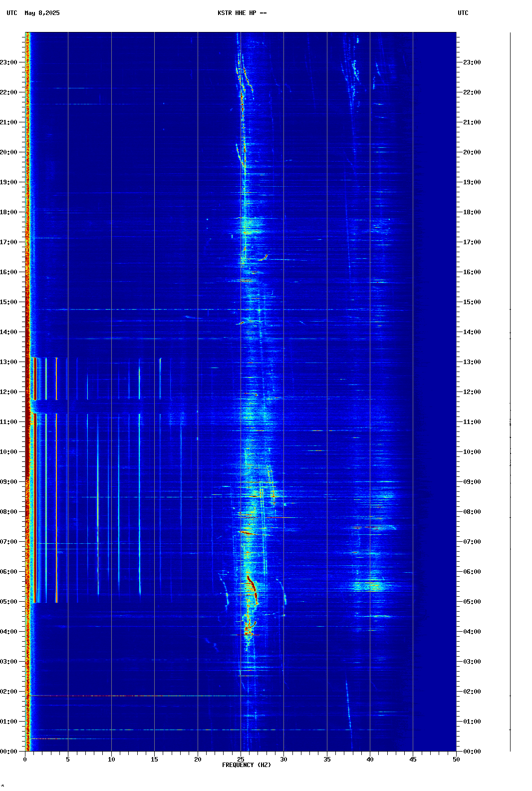This screenshot has height=791, width=532.
Task: Click "07:00" on the left time axis
Action: click(8, 542)
